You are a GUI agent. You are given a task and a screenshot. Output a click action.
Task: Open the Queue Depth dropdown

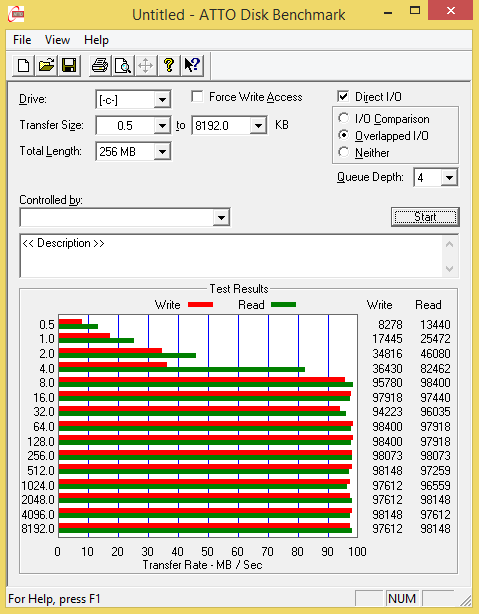pos(449,178)
